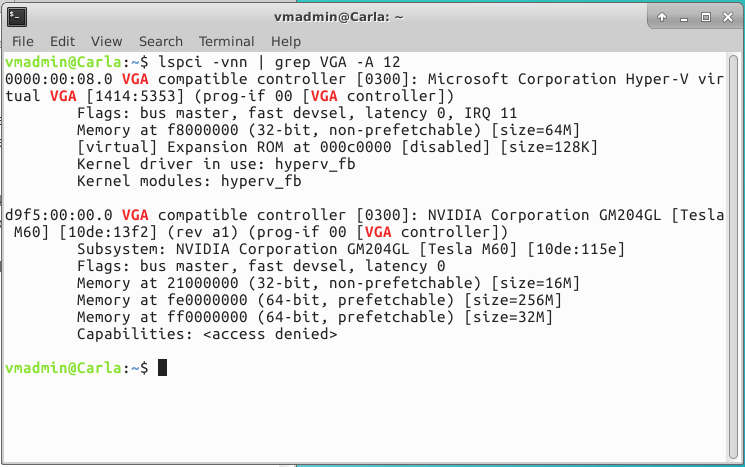The image size is (745, 467).
Task: Close the terminal window
Action: point(728,18)
